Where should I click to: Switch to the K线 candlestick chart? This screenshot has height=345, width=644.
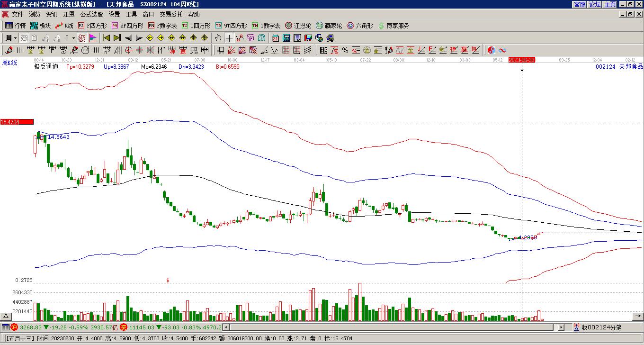[64, 26]
